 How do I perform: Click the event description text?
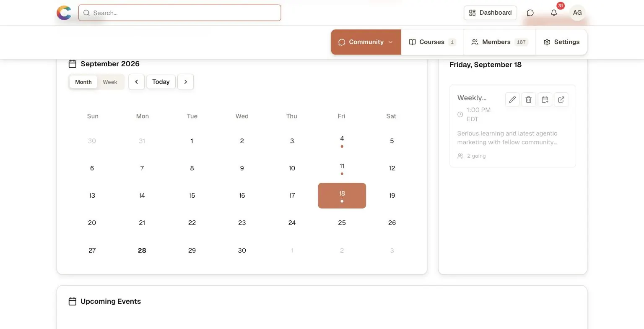click(507, 138)
